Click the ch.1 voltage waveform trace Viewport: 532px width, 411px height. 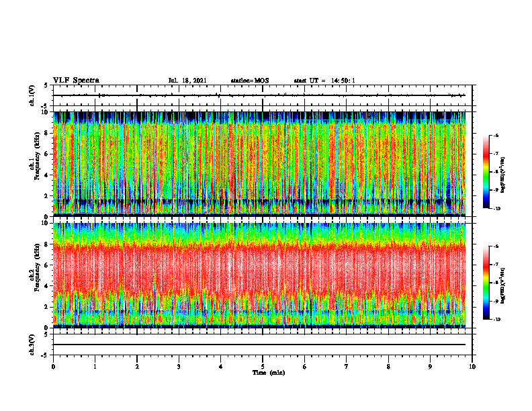(x=259, y=95)
